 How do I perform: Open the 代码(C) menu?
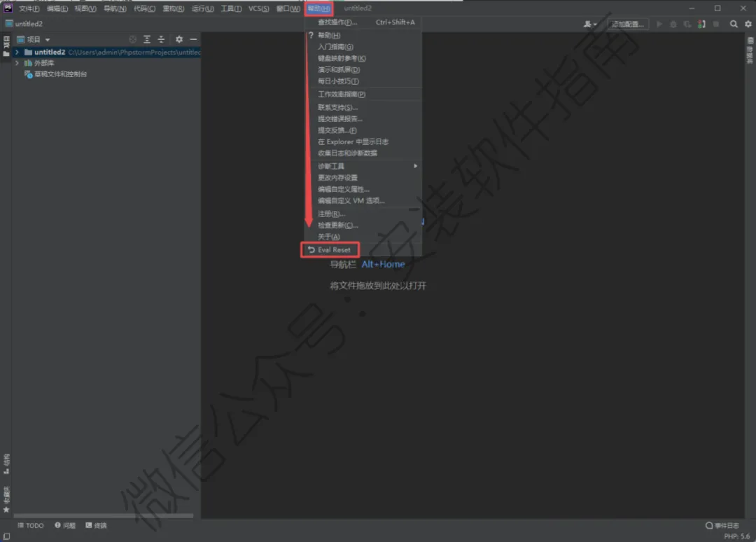[x=144, y=8]
